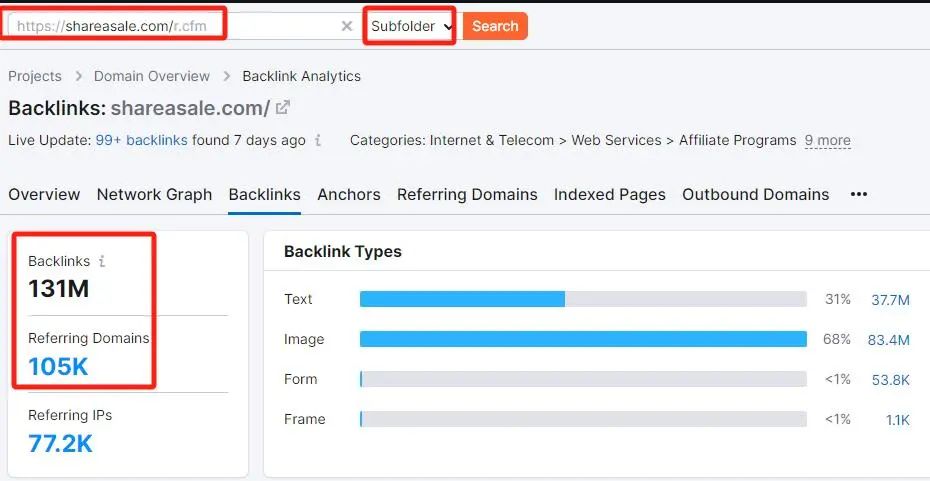
Task: Click the 'Backlinks: shareasale.com/' page title
Action: click(x=139, y=108)
